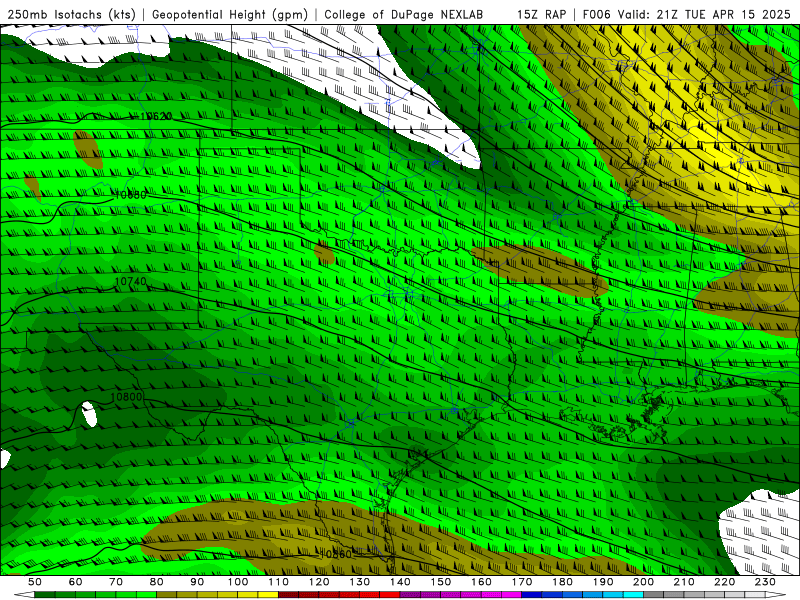Select the 'F006 Valid: 21Z TUE APR 15 2025' text
Image resolution: width=800 pixels, height=600 pixels.
687,14
